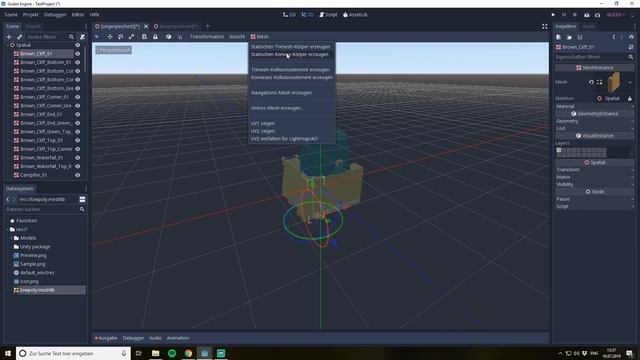The width and height of the screenshot is (640, 360).
Task: Play the current scene clapper icon
Action: (x=587, y=15)
